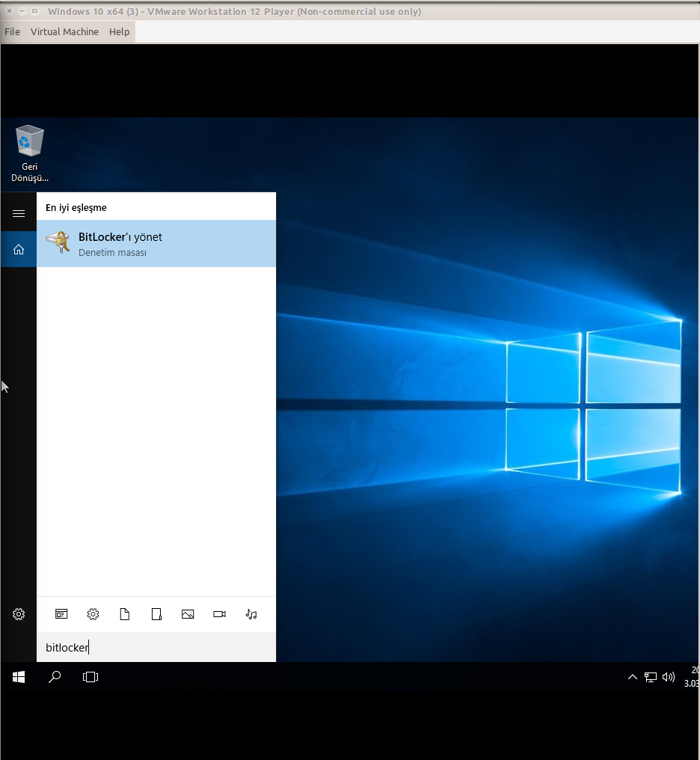Filter search results by Apps
Image resolution: width=700 pixels, height=760 pixels.
61,614
